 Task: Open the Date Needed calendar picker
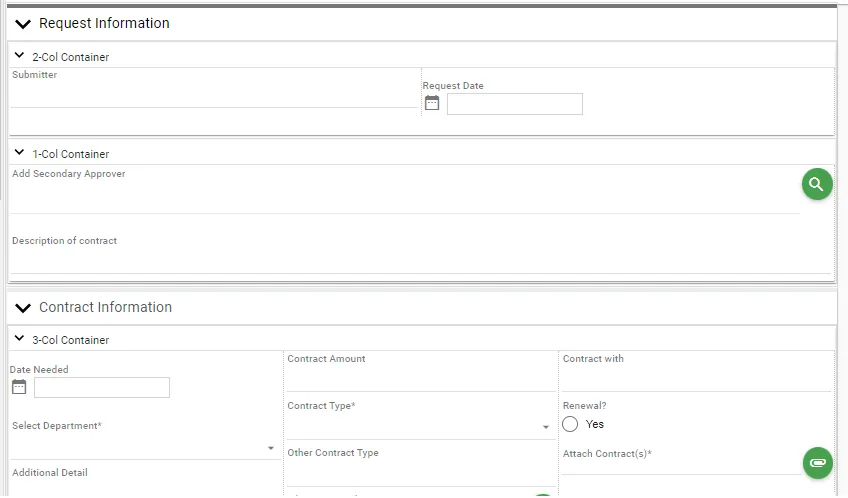click(x=19, y=387)
